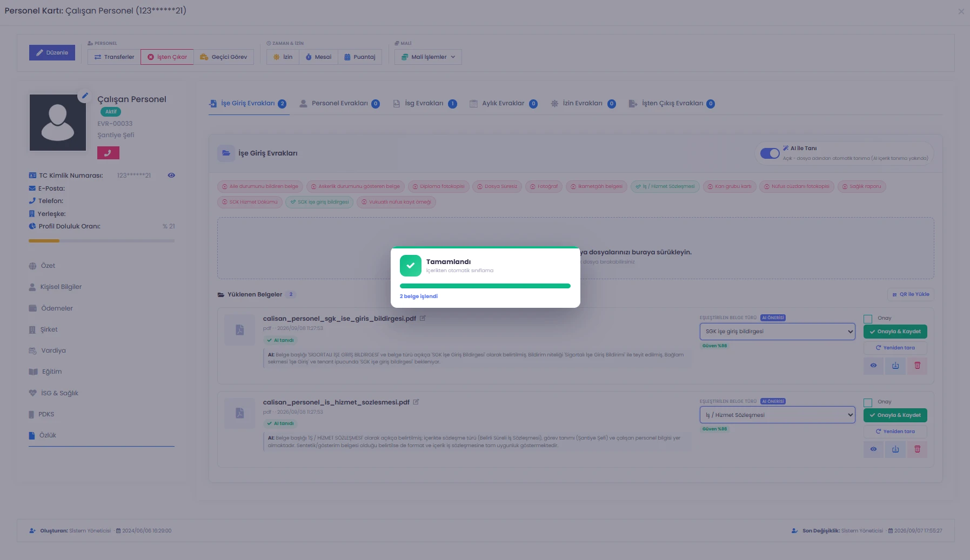Viewport: 970px width, 560px height.
Task: Click the rename icon beside the is_hizmet_sozlesmesi filename
Action: pyautogui.click(x=416, y=402)
